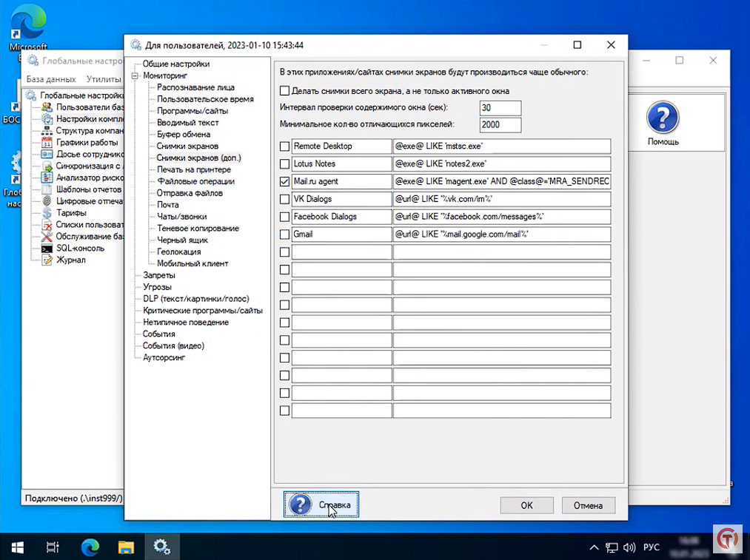Click the Настройки компл icon in global settings tree
Screen dimensions: 750x560
click(47, 119)
